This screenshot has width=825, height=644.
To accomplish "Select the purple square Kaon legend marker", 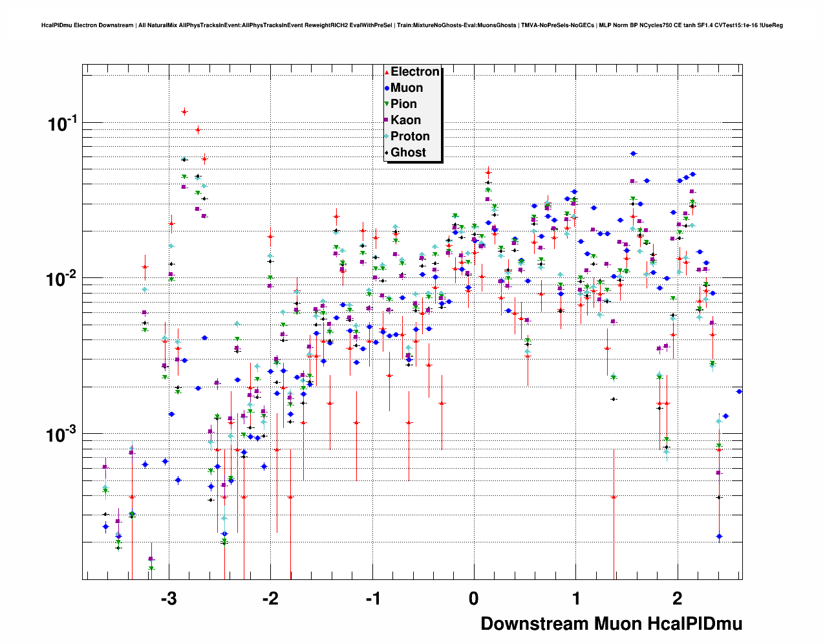I will point(387,120).
